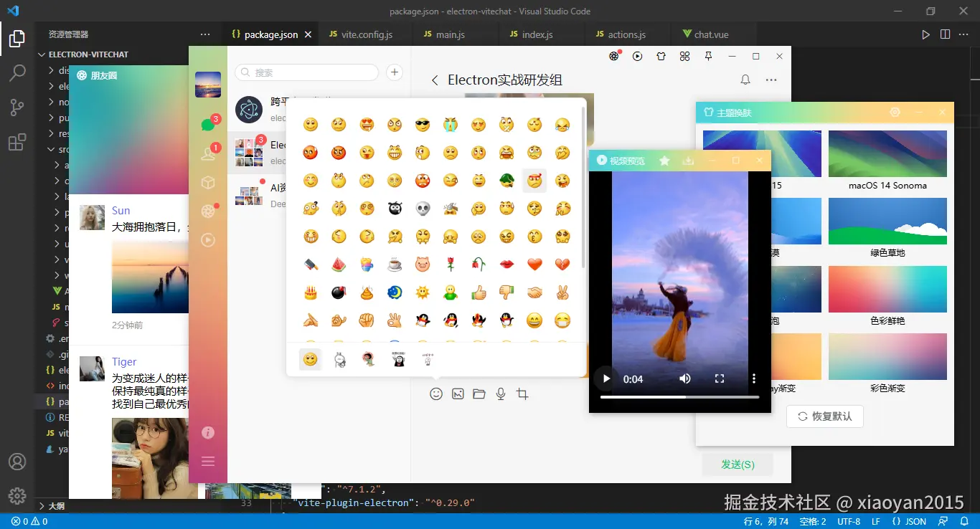Click UTF-8 encoding in status bar

pos(849,521)
